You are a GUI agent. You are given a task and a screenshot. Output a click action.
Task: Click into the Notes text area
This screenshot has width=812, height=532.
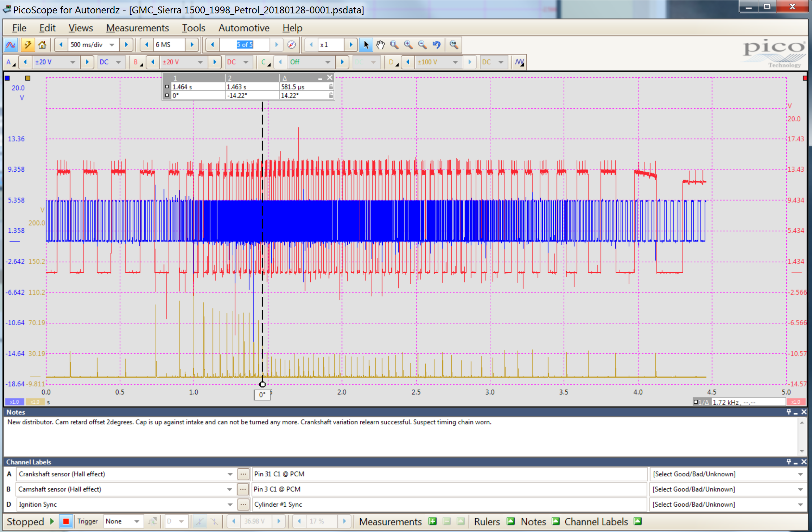400,437
